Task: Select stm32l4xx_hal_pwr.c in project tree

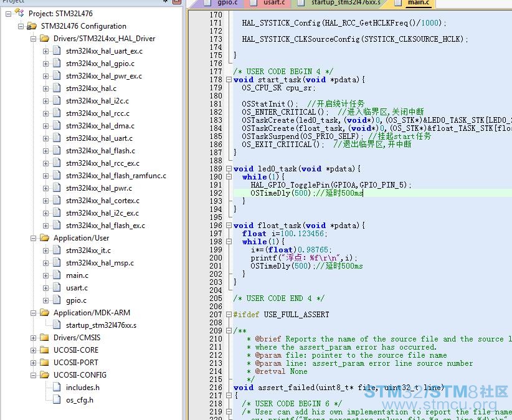Action: [x=99, y=188]
